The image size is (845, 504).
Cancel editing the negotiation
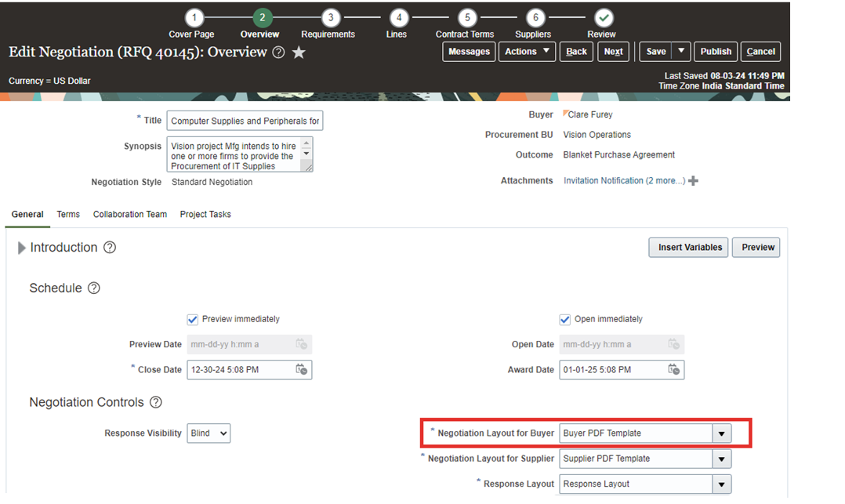[761, 52]
